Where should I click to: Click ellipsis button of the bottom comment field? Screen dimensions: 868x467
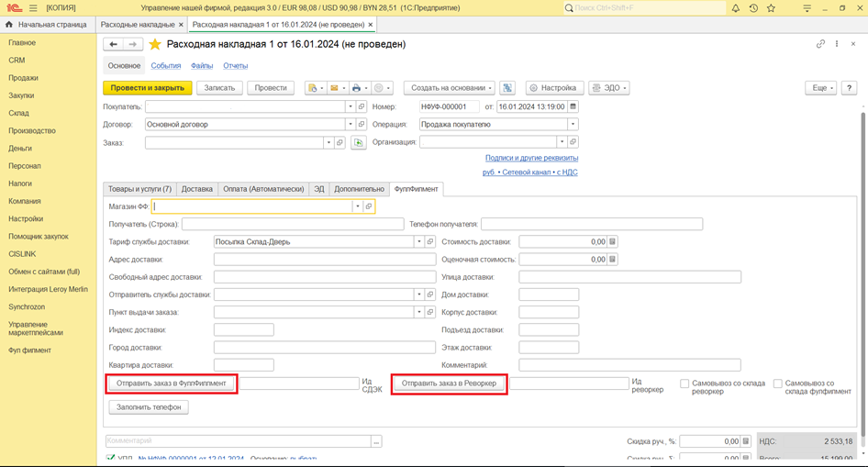376,441
